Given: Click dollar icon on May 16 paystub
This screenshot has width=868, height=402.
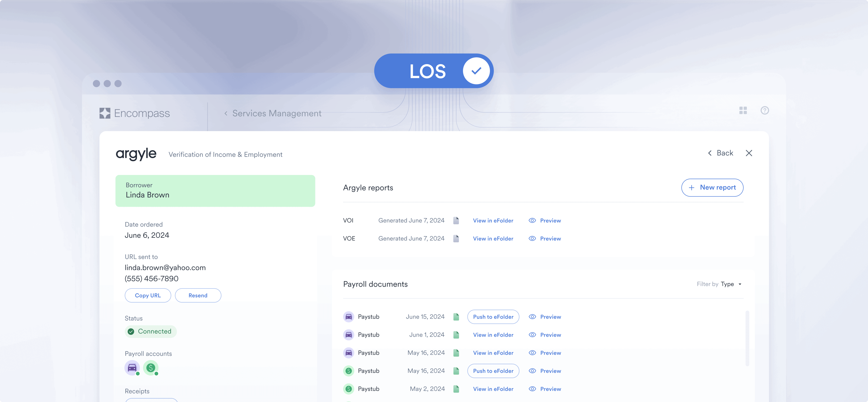Looking at the screenshot, I should click(x=348, y=371).
